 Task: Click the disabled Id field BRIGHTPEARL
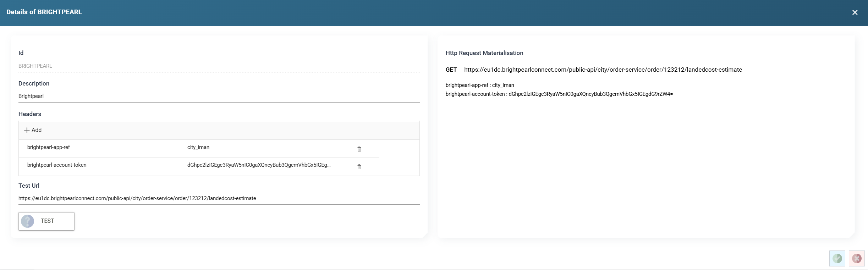[x=219, y=66]
